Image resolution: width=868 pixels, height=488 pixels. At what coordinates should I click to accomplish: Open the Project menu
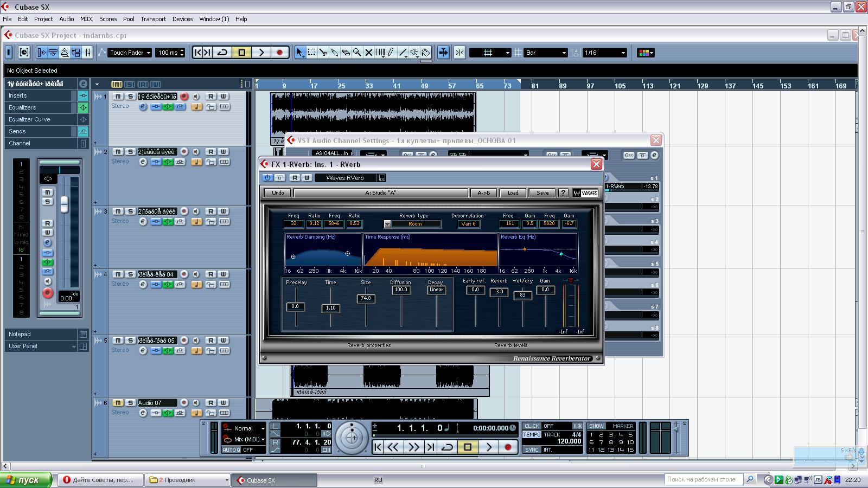click(43, 19)
